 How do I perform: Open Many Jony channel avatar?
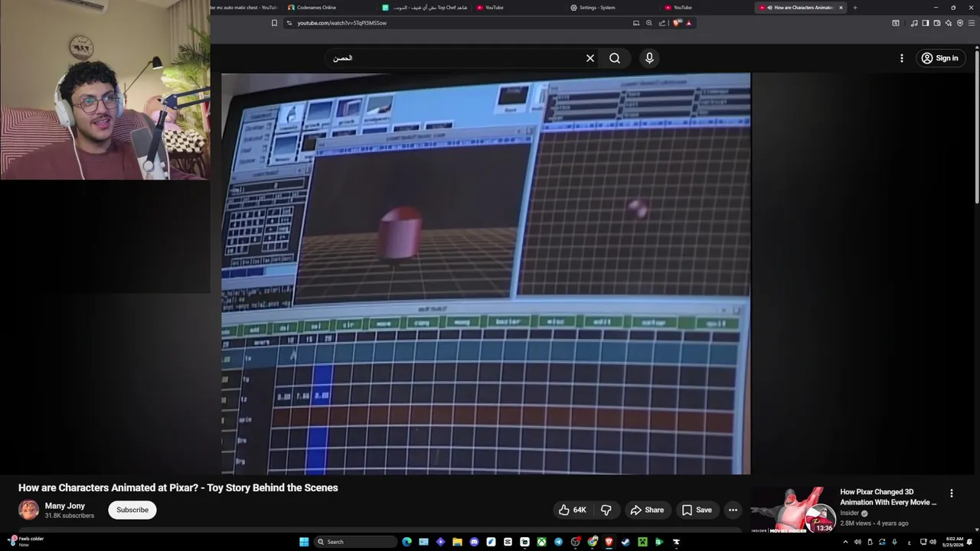28,510
